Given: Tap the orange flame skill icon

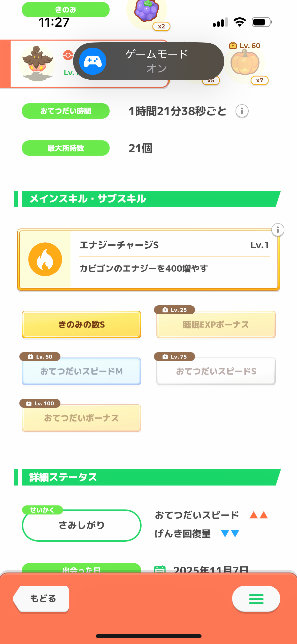Looking at the screenshot, I should (45, 259).
